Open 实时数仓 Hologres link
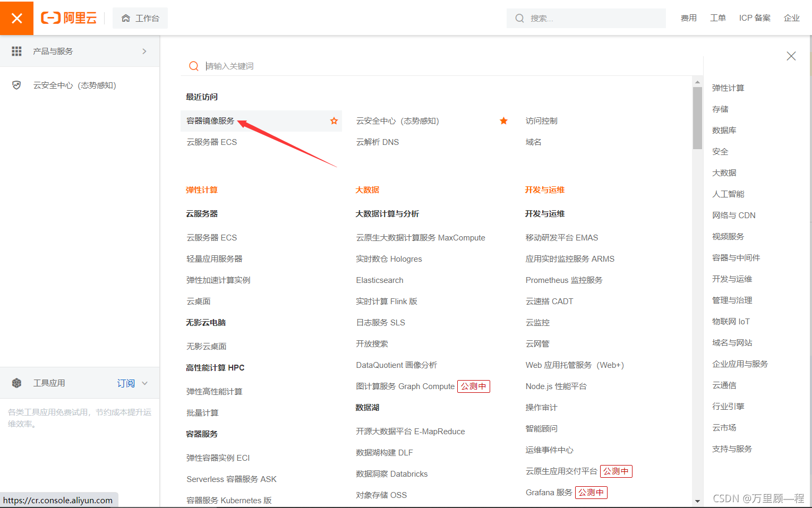 [x=389, y=259]
